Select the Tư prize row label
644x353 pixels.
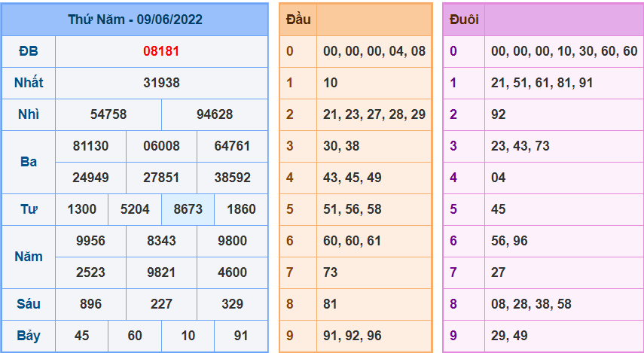[x=29, y=209]
